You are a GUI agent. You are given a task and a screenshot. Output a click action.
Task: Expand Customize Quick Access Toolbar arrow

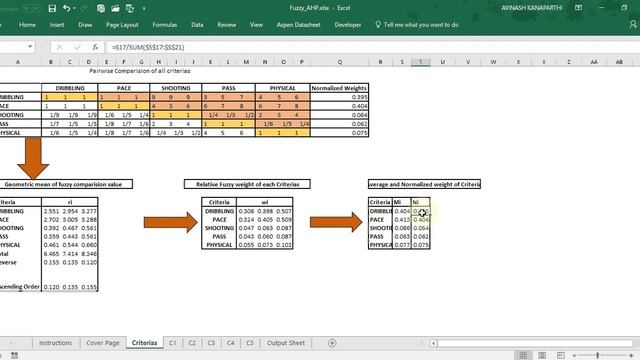pyautogui.click(x=144, y=8)
